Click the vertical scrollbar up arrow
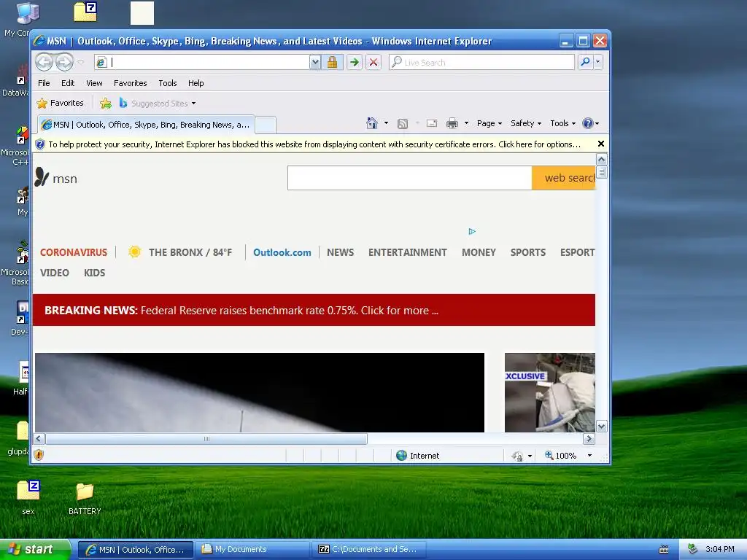Image resolution: width=747 pixels, height=560 pixels. coord(602,160)
